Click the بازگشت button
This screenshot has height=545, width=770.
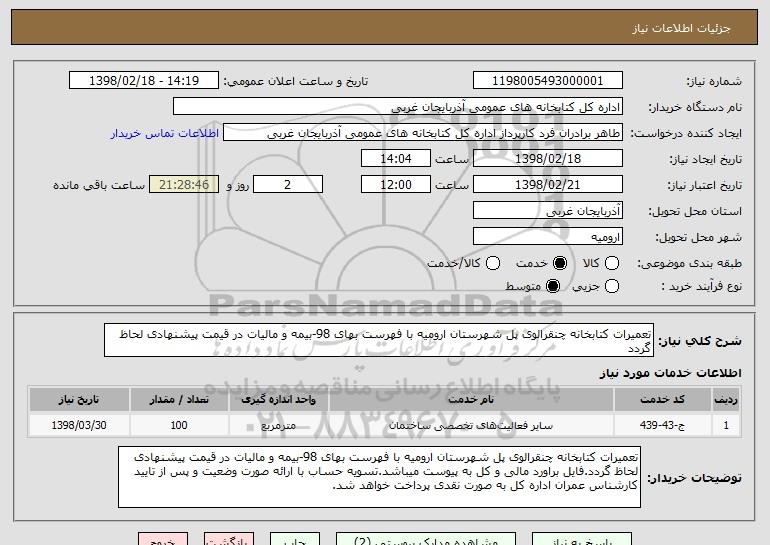click(x=229, y=539)
